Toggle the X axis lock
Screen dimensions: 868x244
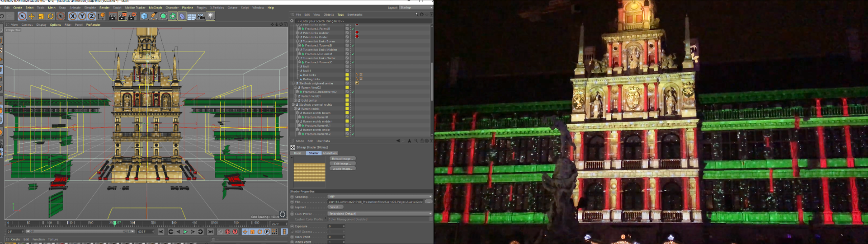pos(73,16)
